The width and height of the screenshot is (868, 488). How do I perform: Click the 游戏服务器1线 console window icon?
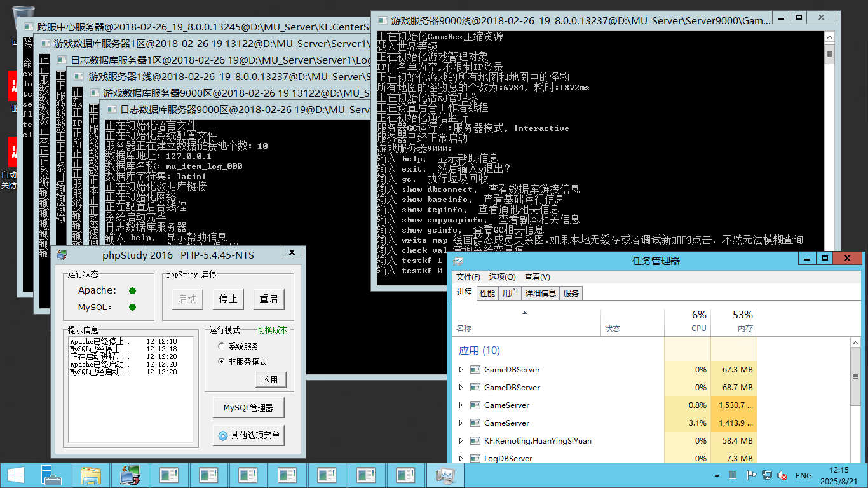tap(79, 77)
